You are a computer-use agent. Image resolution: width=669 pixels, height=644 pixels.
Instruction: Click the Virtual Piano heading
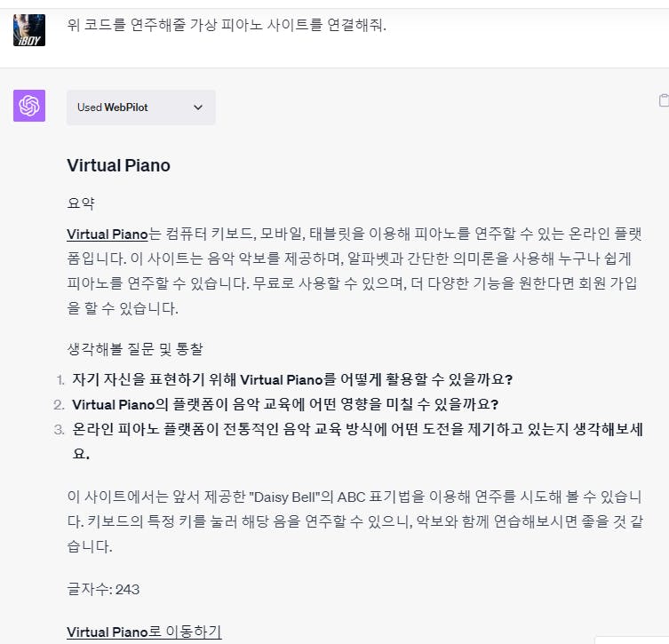[x=119, y=165]
